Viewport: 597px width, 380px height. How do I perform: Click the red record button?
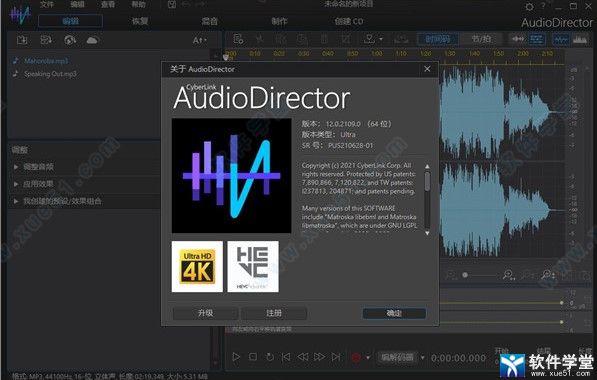356,357
